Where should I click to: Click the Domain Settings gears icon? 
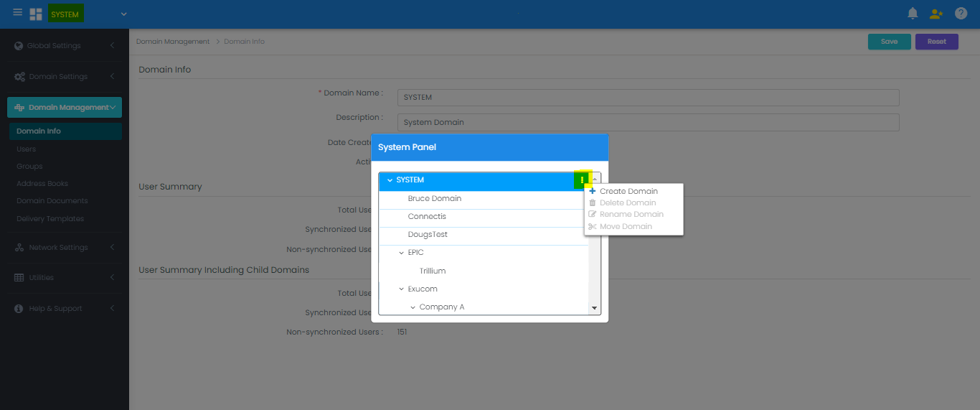20,77
